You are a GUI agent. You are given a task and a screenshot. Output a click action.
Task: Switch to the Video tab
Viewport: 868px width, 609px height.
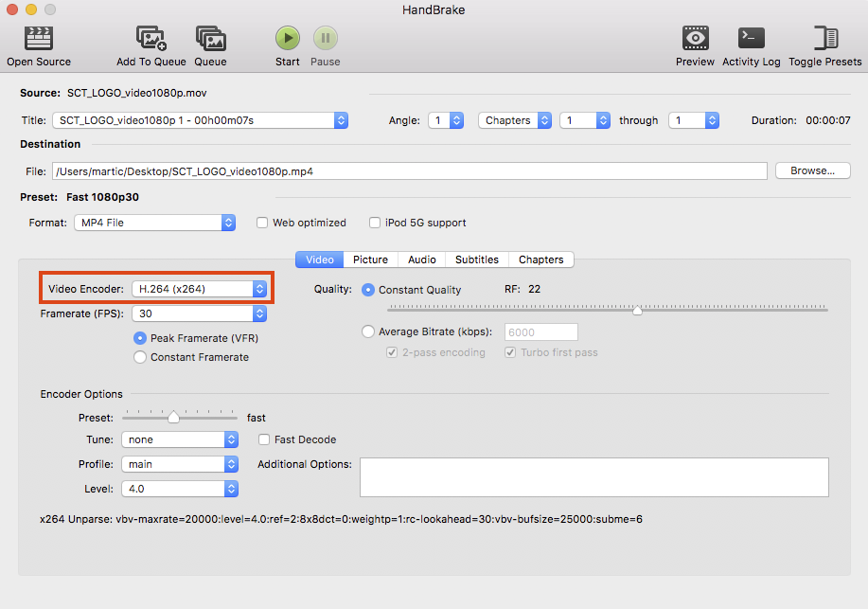319,260
